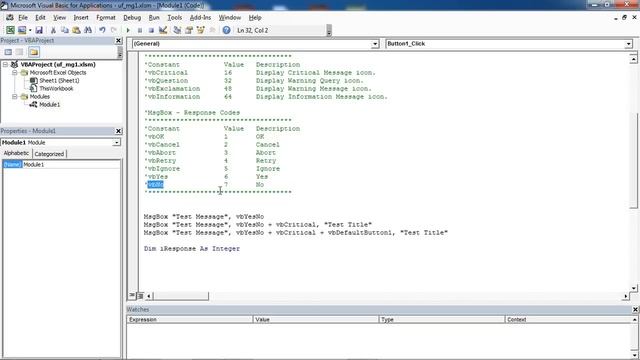Run the macro with the play icon

[x=128, y=30]
